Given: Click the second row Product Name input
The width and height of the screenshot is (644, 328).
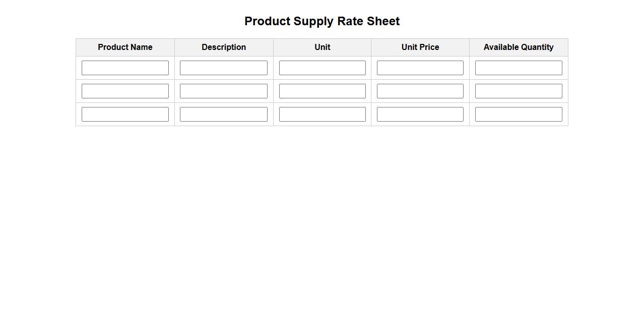Looking at the screenshot, I should tap(125, 91).
